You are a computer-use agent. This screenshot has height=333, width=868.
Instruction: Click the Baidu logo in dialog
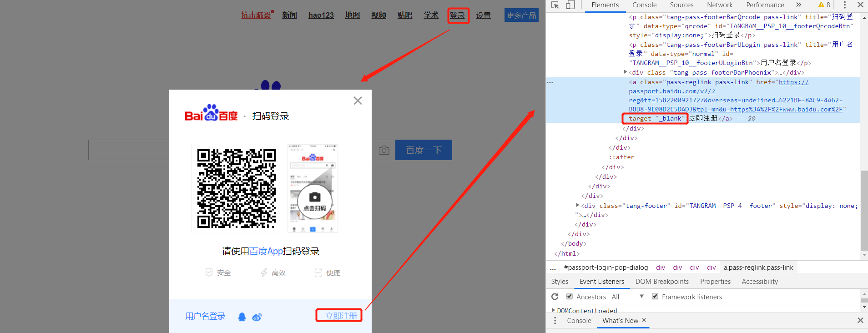click(x=211, y=113)
